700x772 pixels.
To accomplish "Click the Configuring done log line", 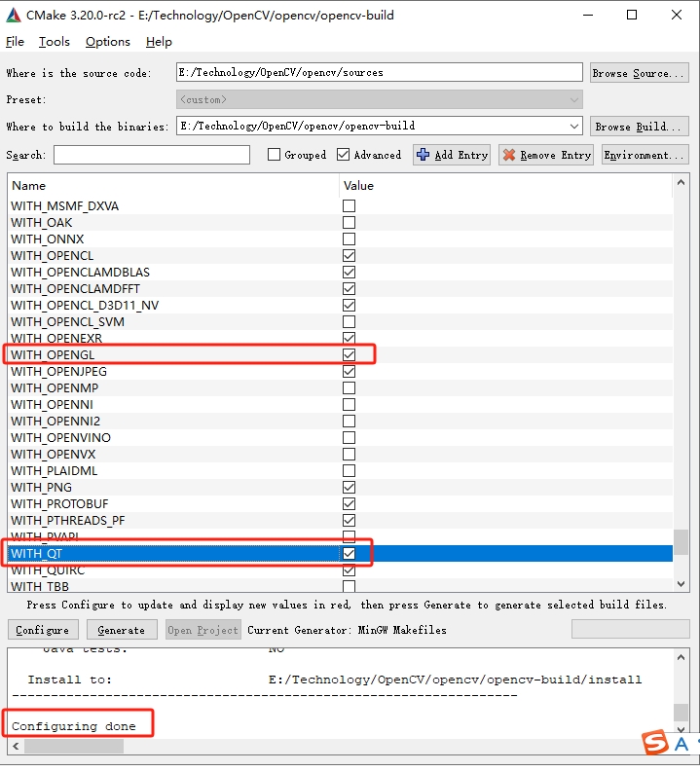I will click(74, 726).
